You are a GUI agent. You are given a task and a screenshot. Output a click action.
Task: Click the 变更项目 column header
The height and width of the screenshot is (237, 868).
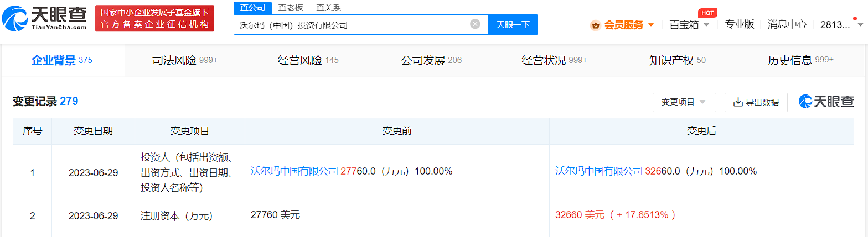pos(190,131)
